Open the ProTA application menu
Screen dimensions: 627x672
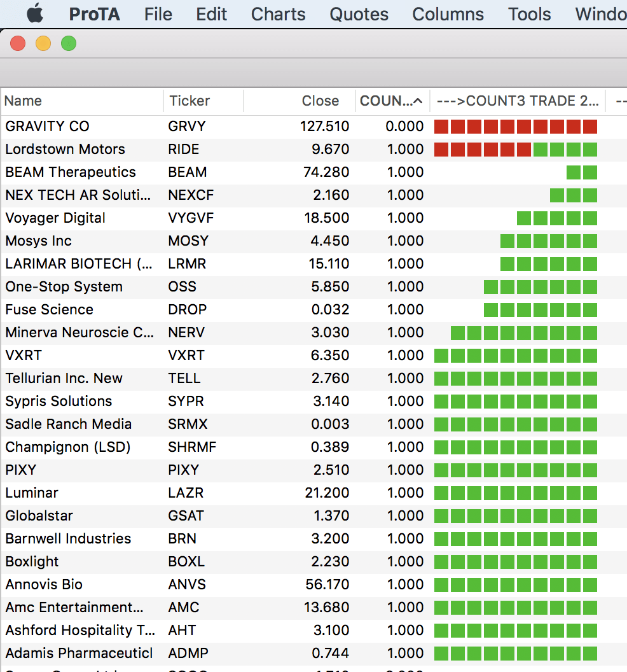tap(95, 14)
